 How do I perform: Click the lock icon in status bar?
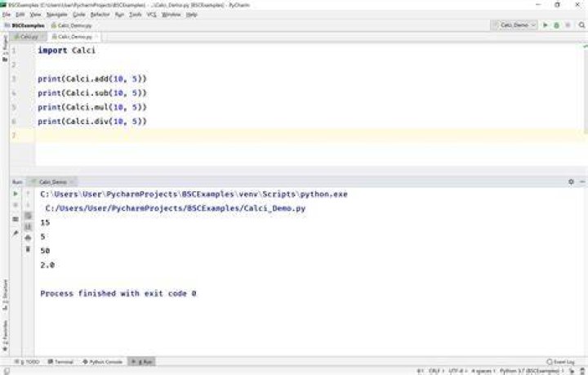(572, 371)
